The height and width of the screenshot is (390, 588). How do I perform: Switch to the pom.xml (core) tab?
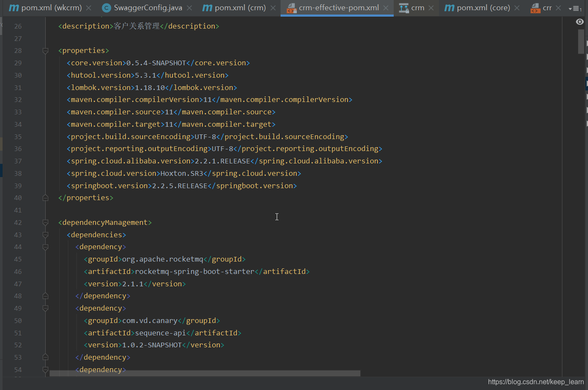(x=483, y=8)
